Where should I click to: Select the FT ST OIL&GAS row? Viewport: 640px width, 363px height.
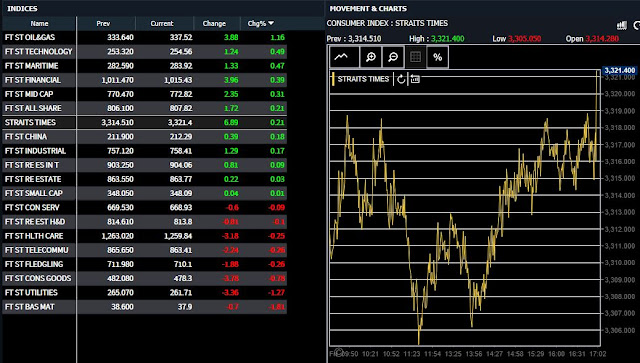point(145,37)
